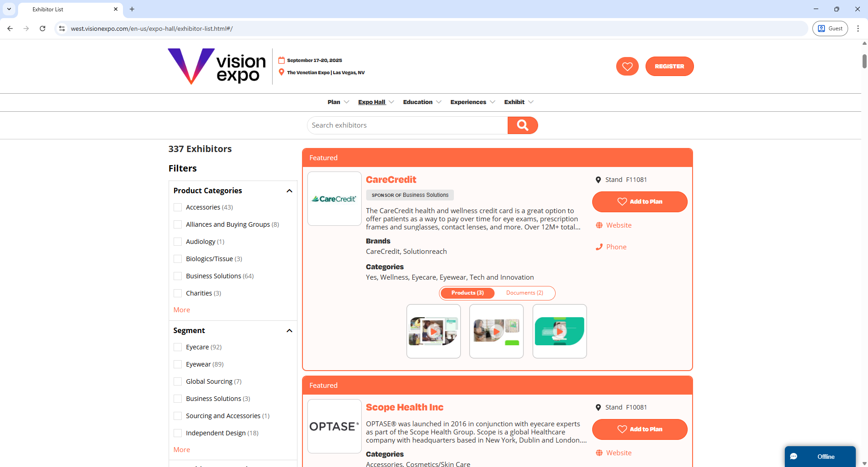
Task: Click the Vision Expo logo
Action: coord(216,66)
